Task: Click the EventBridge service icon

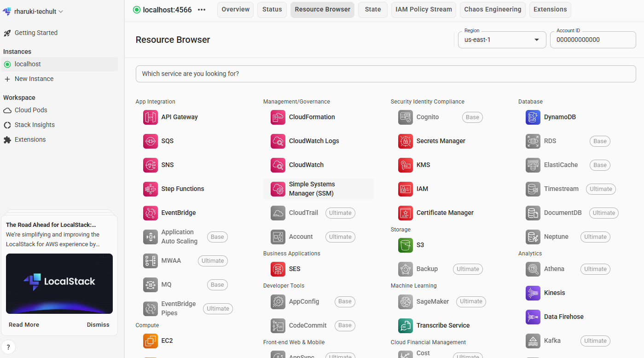Action: tap(151, 213)
